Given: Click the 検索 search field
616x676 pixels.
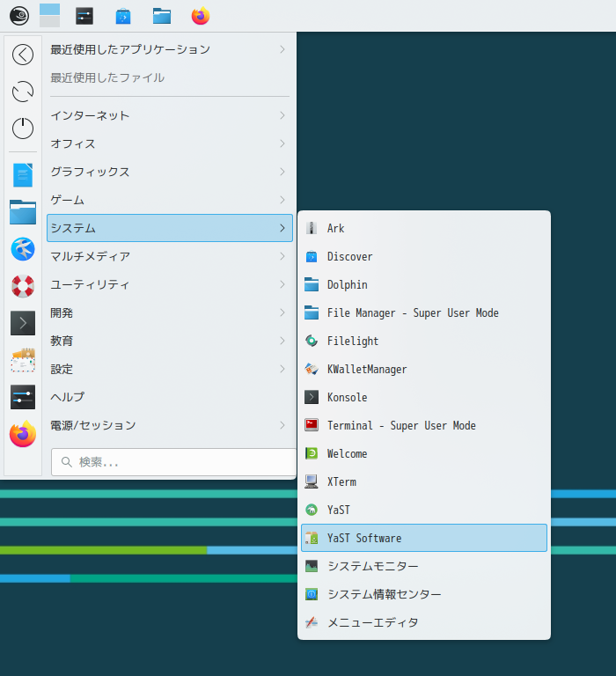Looking at the screenshot, I should tap(173, 462).
